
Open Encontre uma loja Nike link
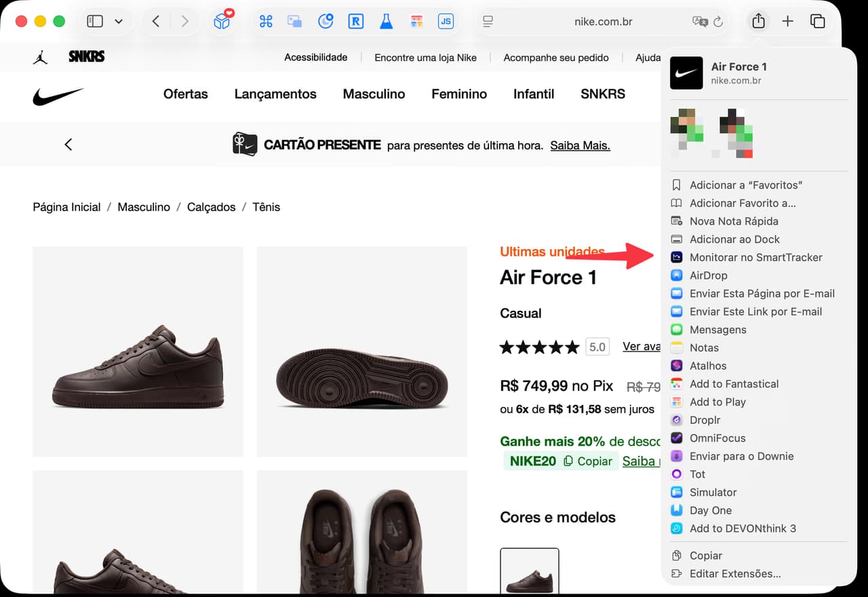point(426,58)
